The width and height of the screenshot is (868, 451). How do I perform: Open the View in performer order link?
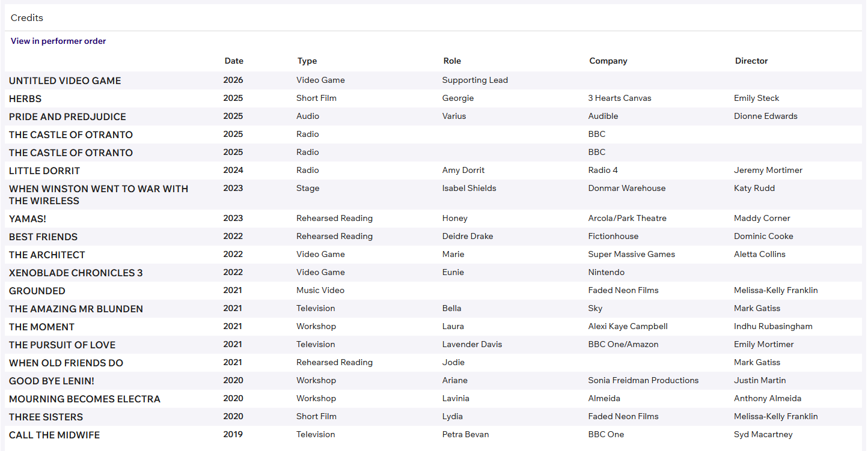58,41
